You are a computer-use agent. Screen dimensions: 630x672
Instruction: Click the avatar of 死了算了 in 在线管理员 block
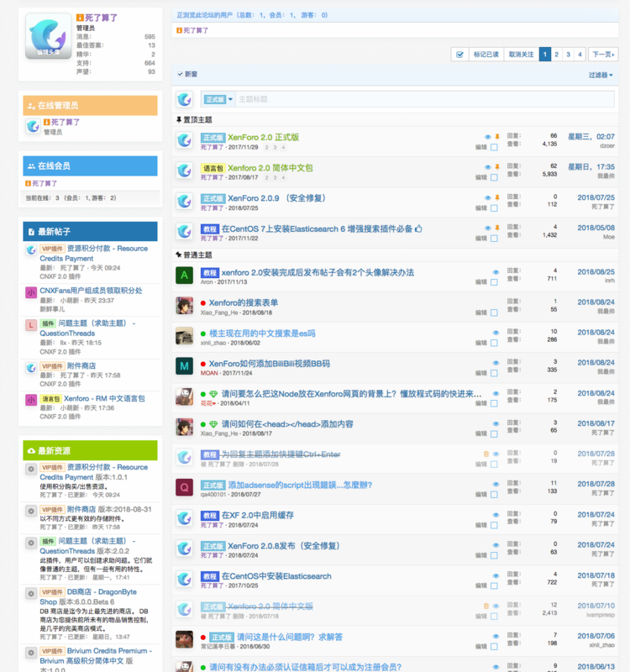(33, 126)
